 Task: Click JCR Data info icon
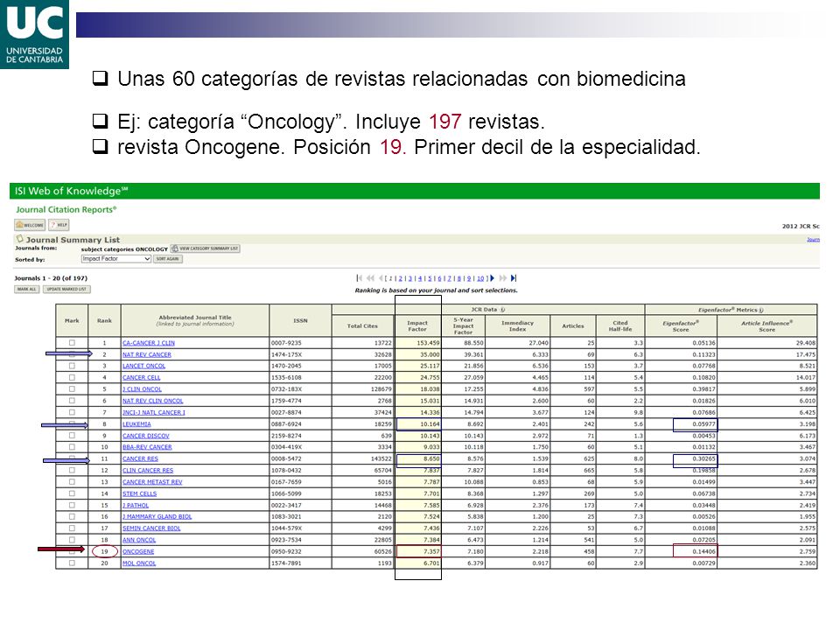click(502, 310)
